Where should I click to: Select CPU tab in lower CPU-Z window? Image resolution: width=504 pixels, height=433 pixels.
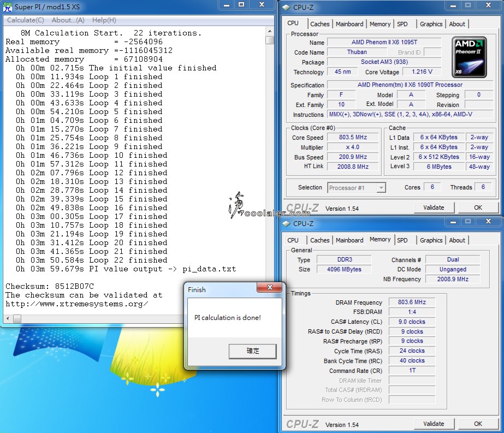tap(293, 240)
